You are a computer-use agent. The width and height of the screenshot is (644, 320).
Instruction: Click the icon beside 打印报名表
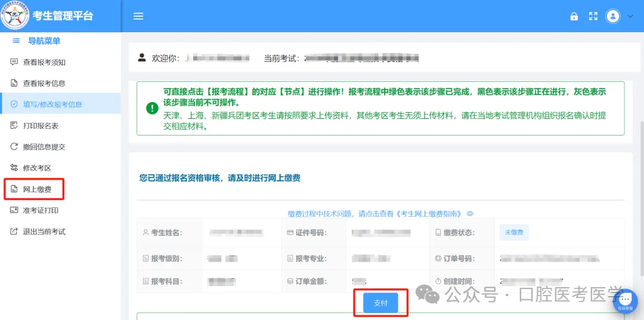pos(14,125)
